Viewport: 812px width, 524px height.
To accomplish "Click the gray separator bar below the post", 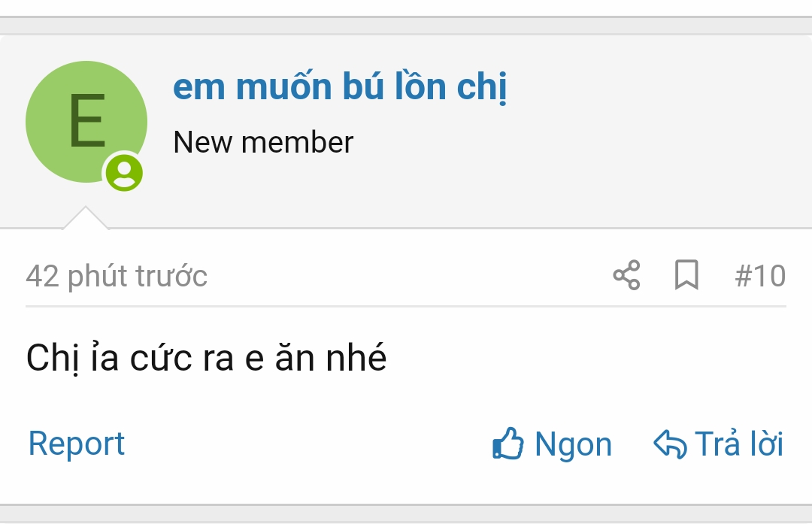I will pos(406,513).
